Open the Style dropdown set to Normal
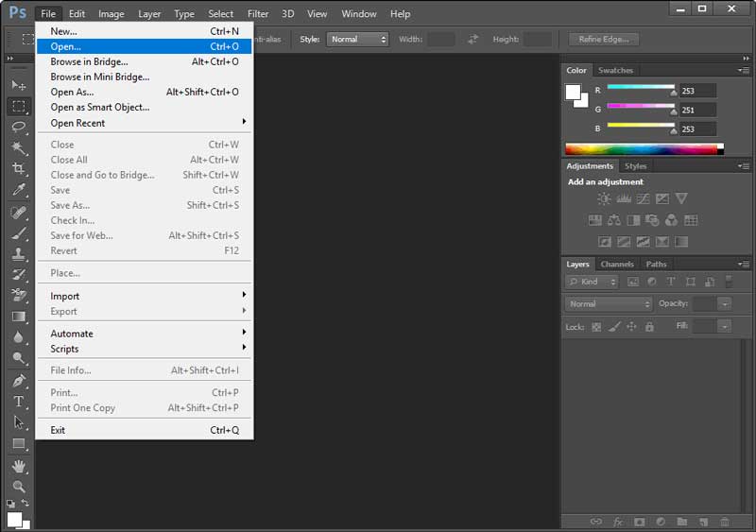The width and height of the screenshot is (756, 532). [357, 40]
